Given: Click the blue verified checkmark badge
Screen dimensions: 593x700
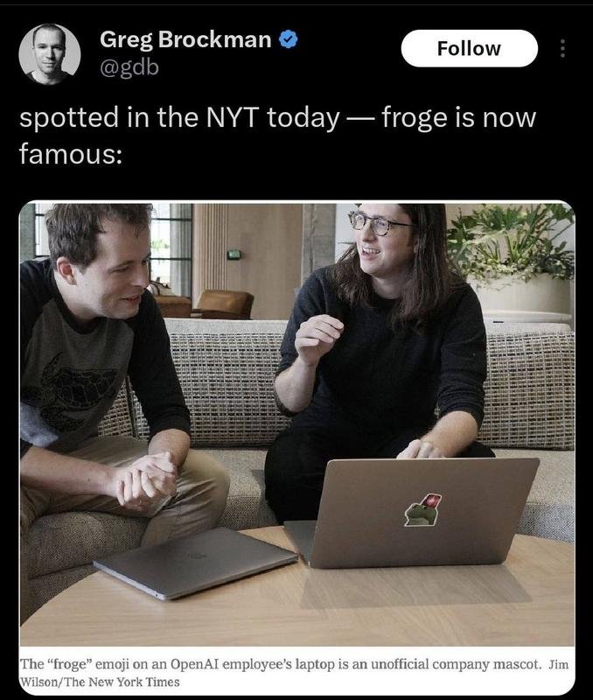Looking at the screenshot, I should (x=289, y=39).
